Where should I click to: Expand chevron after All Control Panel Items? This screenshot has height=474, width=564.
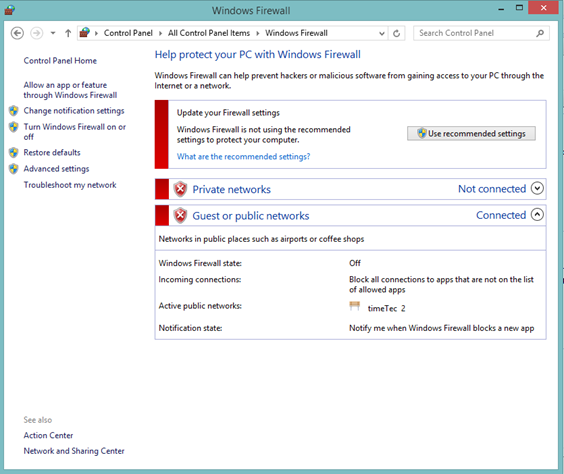pos(258,33)
